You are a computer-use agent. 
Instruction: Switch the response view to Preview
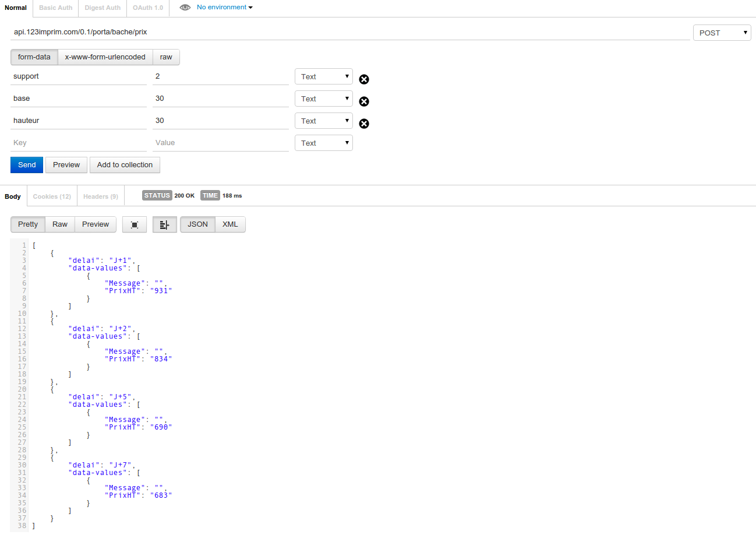click(x=96, y=224)
